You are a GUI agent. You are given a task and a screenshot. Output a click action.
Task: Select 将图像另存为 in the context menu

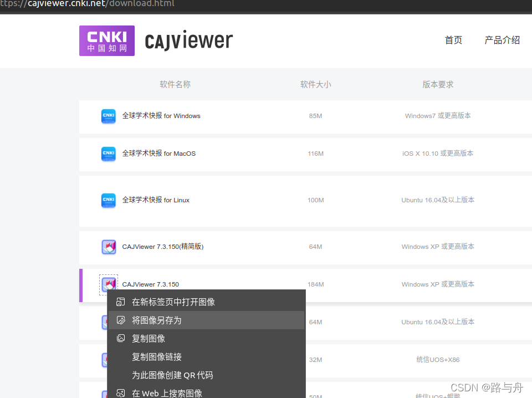206,320
